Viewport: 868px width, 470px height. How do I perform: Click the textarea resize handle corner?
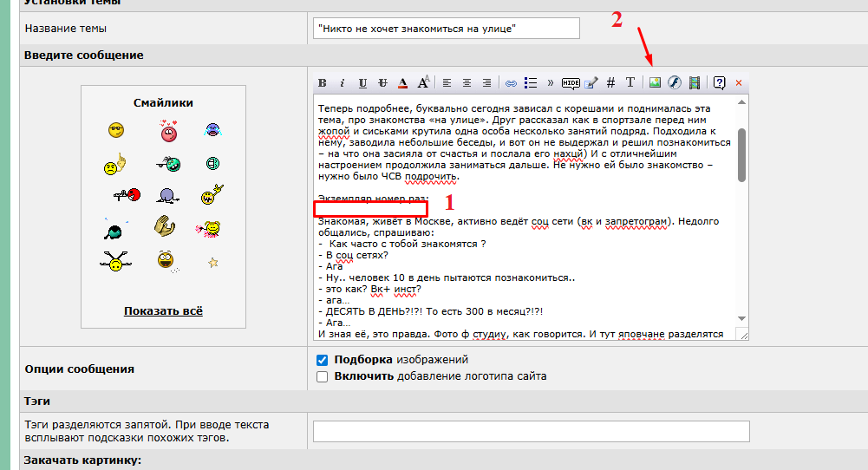pos(743,334)
